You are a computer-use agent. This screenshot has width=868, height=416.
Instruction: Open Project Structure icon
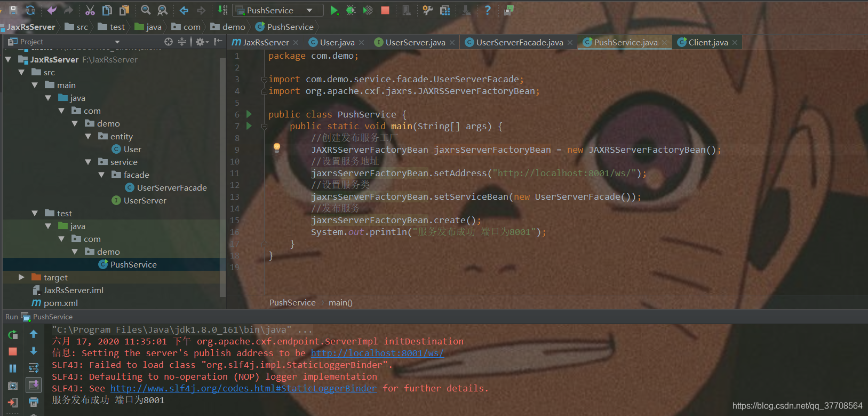coord(445,10)
